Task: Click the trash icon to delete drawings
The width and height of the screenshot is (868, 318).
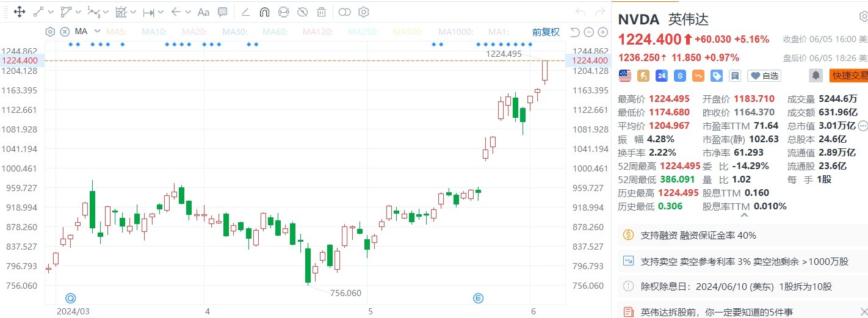Action: click(x=321, y=12)
